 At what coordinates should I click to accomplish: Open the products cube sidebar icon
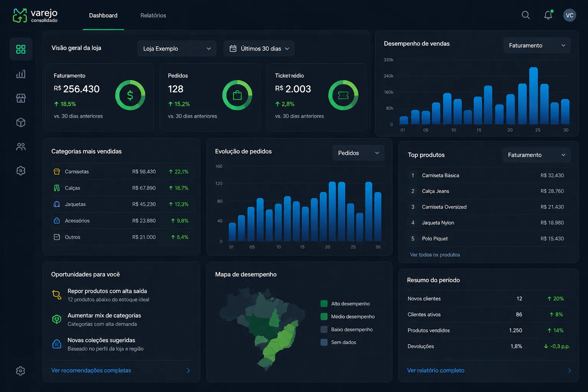click(21, 122)
